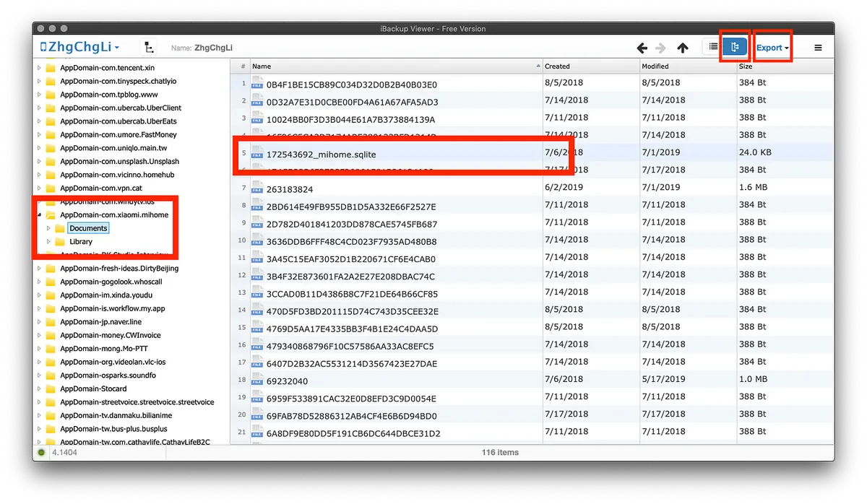Screen dimensions: 867x504
Task: Open the hamburger menu
Action: pos(818,48)
